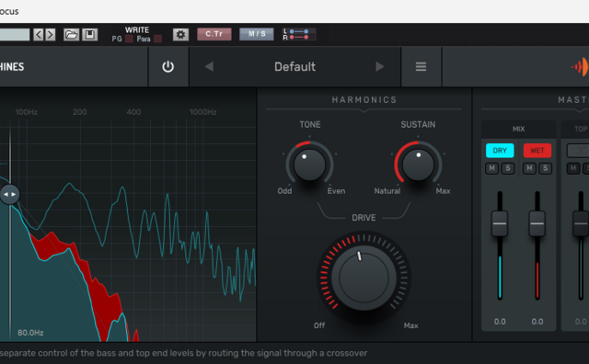This screenshot has height=364, width=589.
Task: Click the 80.0Hz crossover frequency label
Action: (x=30, y=333)
